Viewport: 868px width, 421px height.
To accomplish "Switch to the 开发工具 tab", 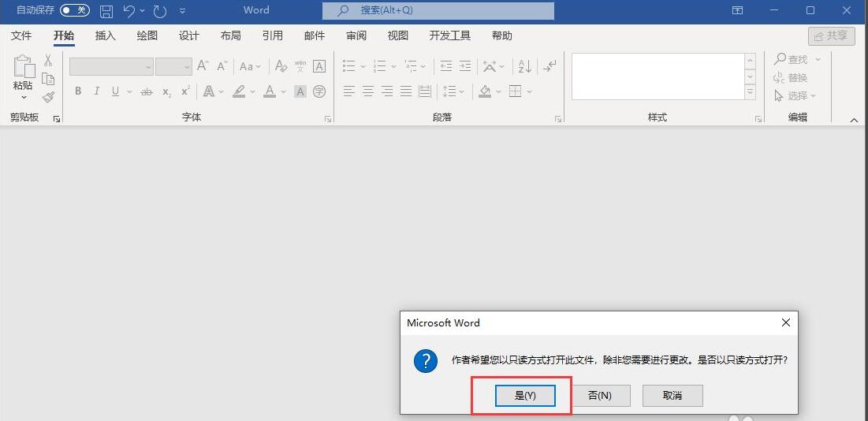I will click(450, 36).
